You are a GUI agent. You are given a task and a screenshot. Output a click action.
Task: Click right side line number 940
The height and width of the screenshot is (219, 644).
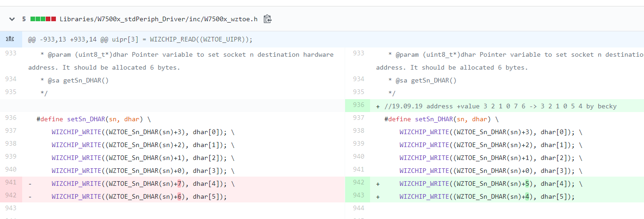coord(358,157)
